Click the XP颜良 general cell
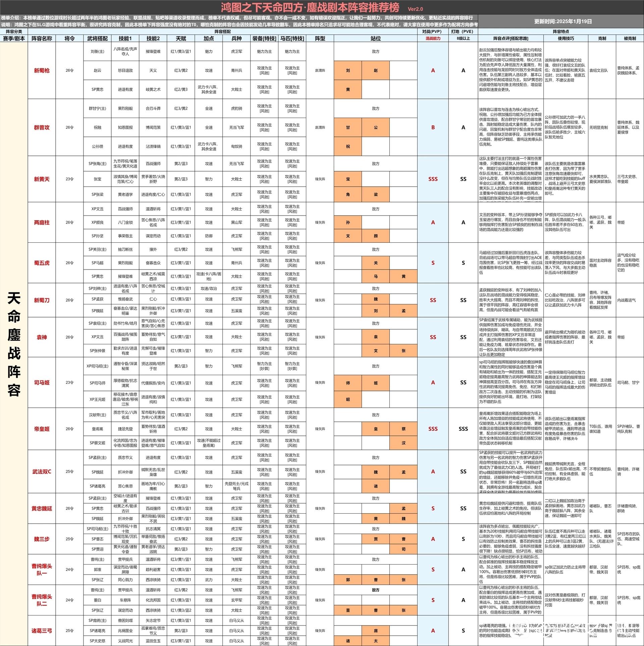Image resolution: width=644 pixels, height=646 pixels. coord(97,222)
